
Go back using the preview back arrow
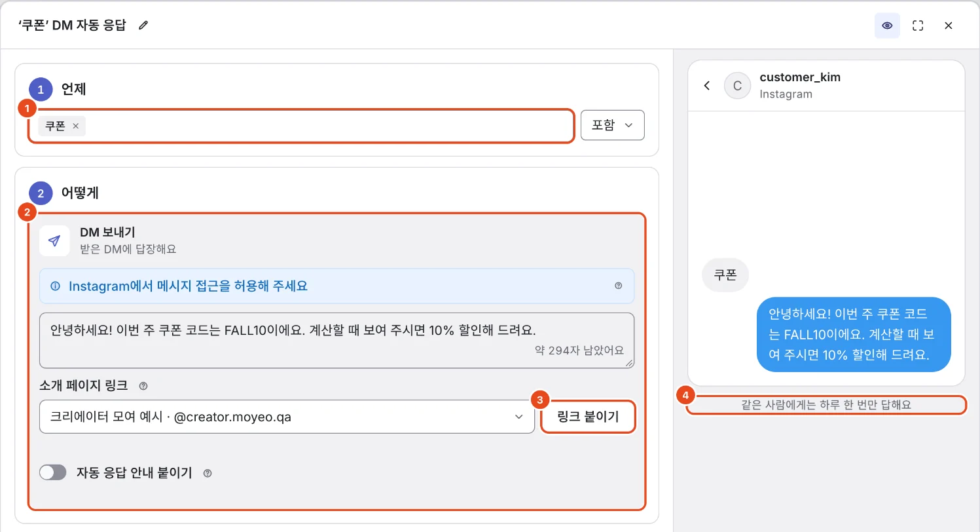click(x=707, y=86)
